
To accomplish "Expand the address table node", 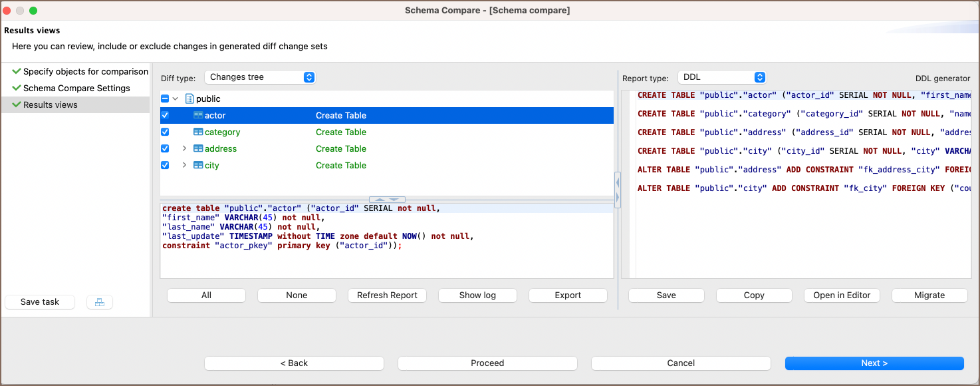I will 184,148.
